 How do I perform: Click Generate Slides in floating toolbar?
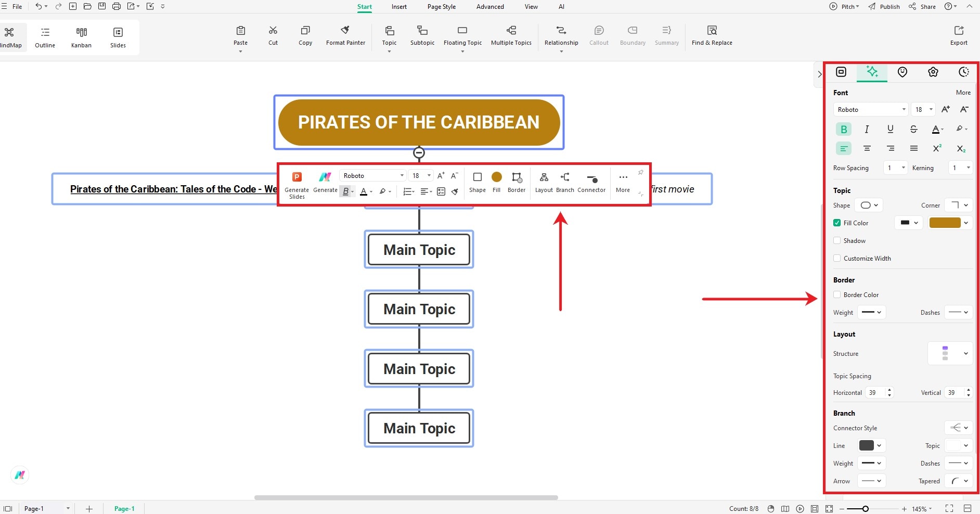coord(297,185)
